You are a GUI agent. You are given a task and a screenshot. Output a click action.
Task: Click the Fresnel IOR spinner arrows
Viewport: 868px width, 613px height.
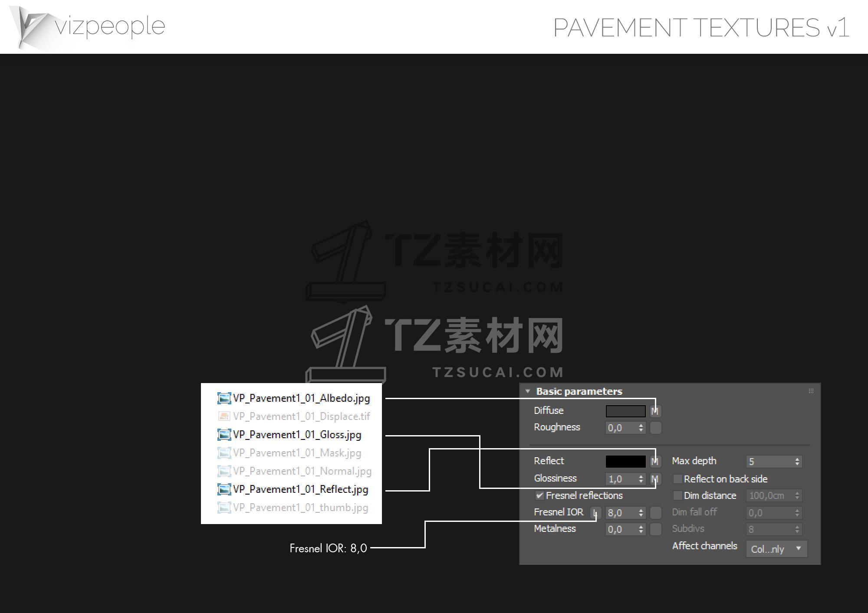tap(641, 513)
